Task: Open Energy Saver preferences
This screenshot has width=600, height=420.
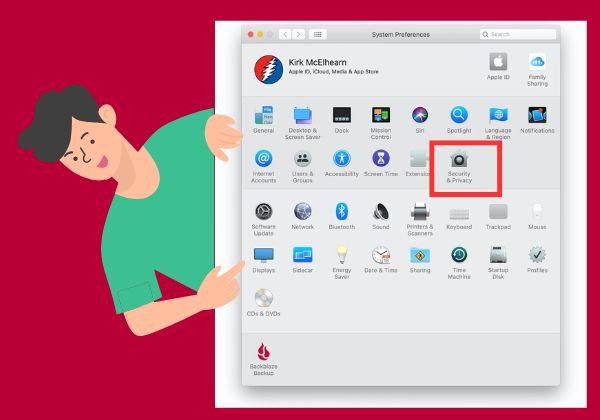Action: (342, 262)
